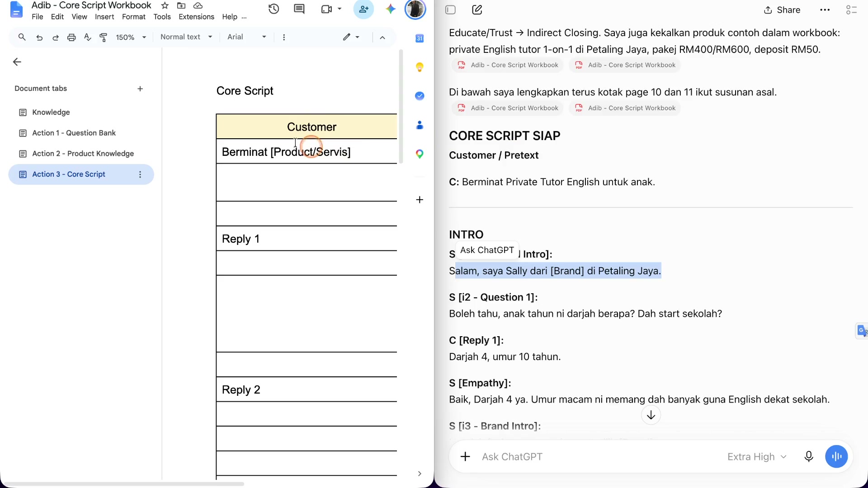The width and height of the screenshot is (868, 488).
Task: Redo the last edit
Action: coord(55,37)
